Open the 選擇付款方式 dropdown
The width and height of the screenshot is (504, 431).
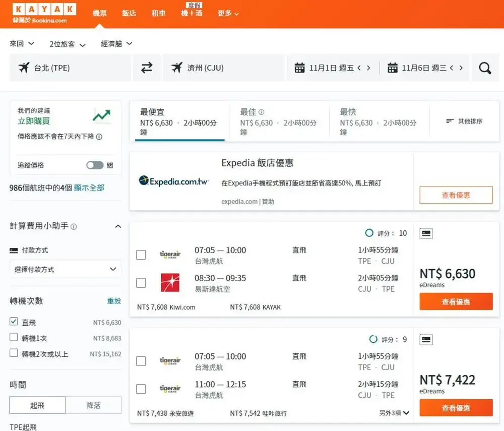coord(65,269)
